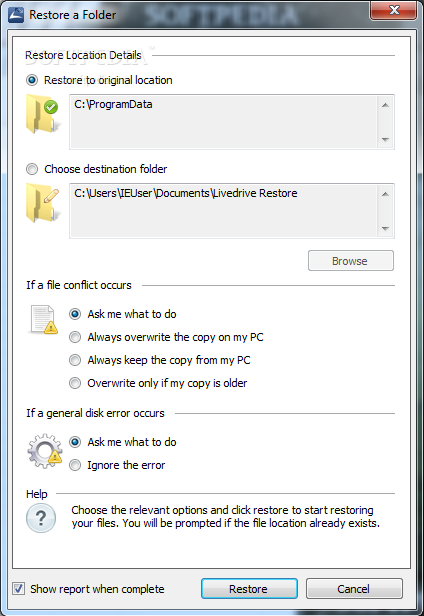Click the folder icon with green checkmark
The height and width of the screenshot is (616, 424).
[x=42, y=114]
